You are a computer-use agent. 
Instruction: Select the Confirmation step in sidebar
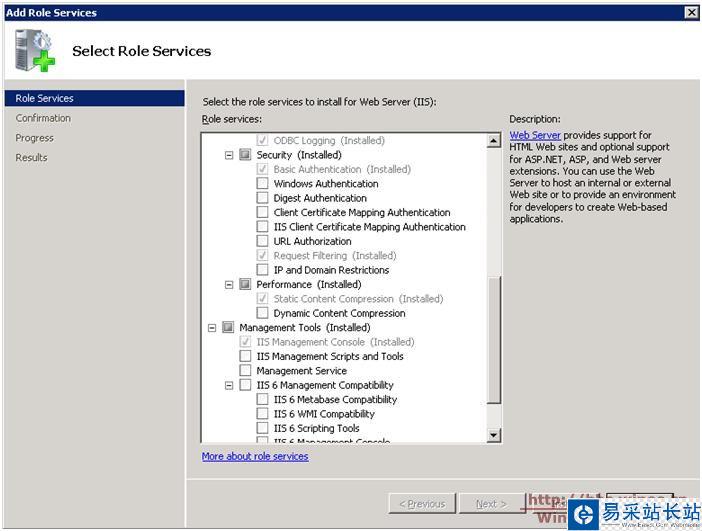pyautogui.click(x=43, y=118)
